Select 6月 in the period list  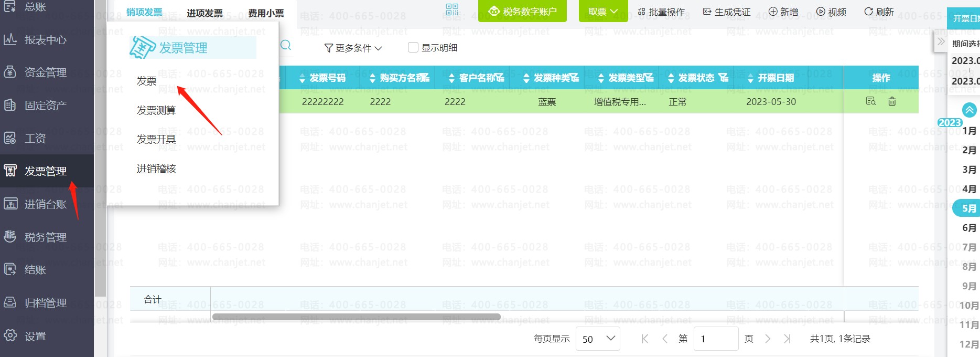click(969, 228)
